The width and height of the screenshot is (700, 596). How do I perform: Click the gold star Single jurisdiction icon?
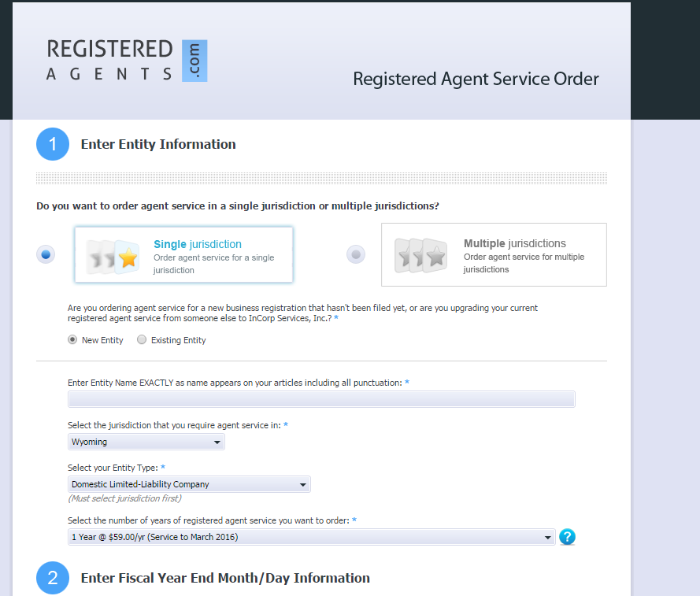[113, 257]
